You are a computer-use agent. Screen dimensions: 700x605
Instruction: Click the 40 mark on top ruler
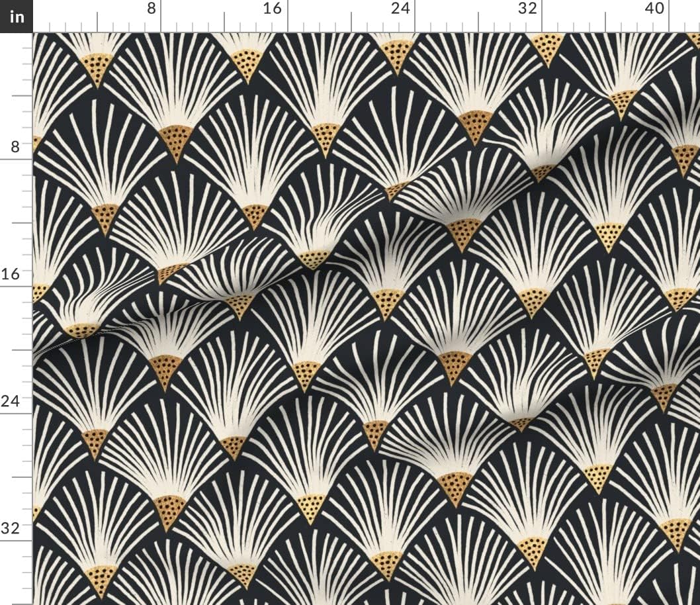(x=654, y=8)
